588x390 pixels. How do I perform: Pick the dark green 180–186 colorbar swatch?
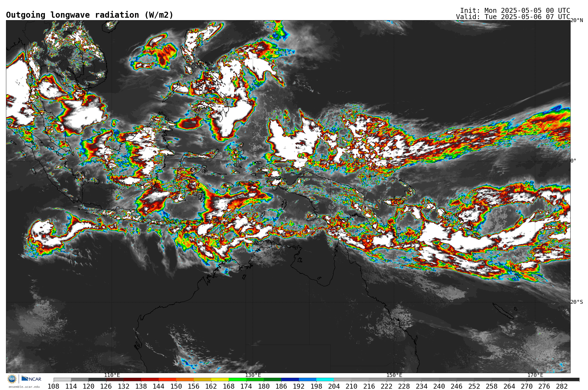click(x=272, y=380)
